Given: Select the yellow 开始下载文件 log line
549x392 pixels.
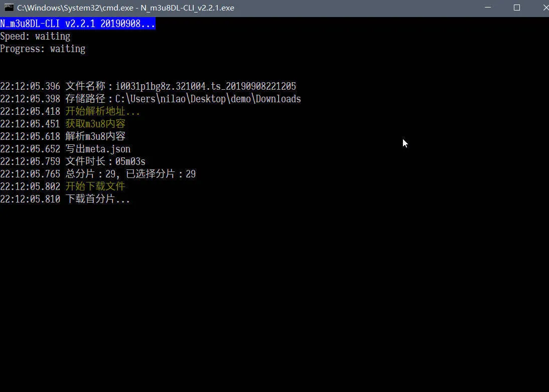Looking at the screenshot, I should click(x=95, y=186).
